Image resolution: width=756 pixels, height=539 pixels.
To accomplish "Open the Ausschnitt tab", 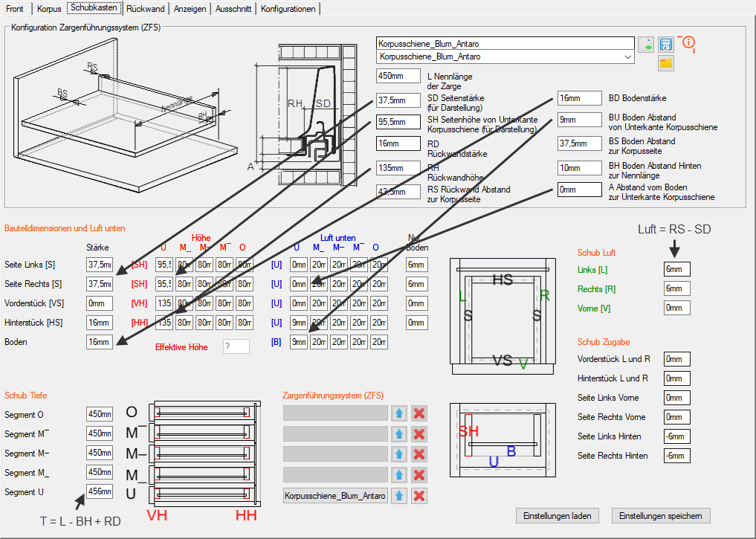I will 233,9.
